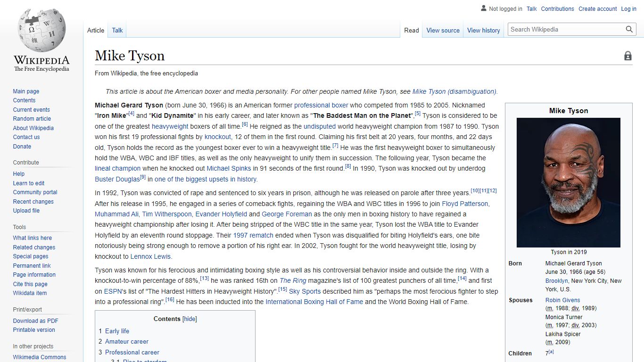The width and height of the screenshot is (644, 362).
Task: Open the Log in link
Action: pyautogui.click(x=628, y=8)
